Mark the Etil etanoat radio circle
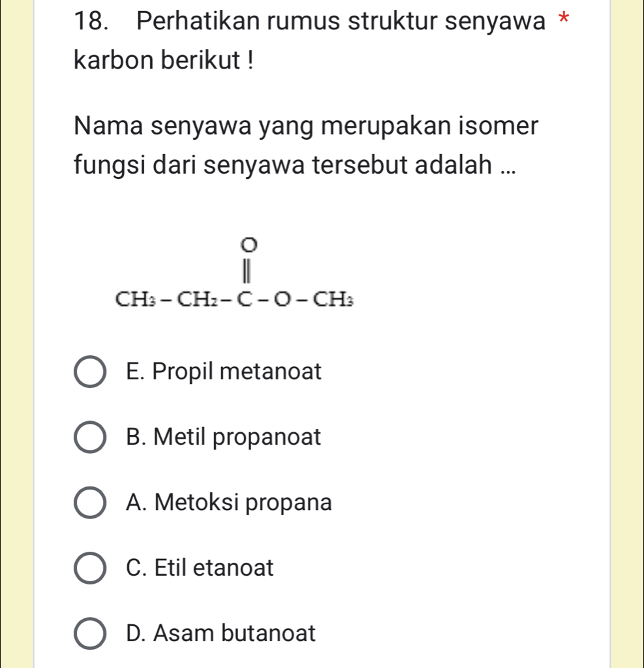 click(91, 569)
